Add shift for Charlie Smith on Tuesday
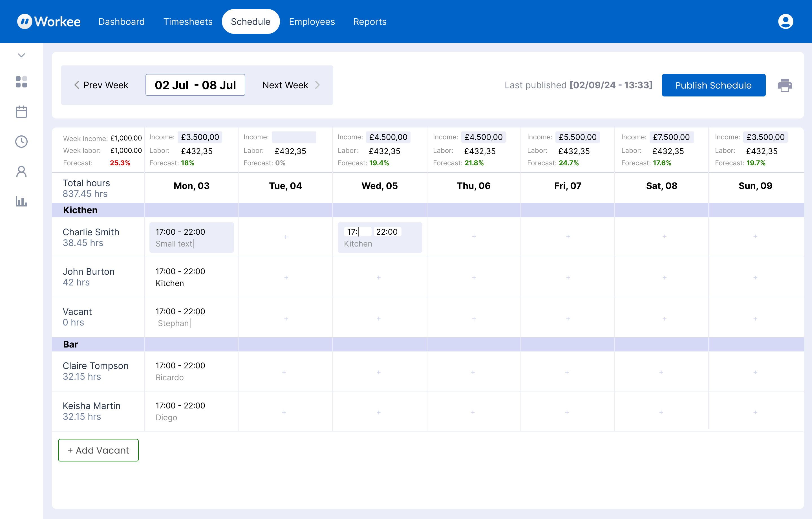Screen dimensions: 812x519 coord(286,237)
